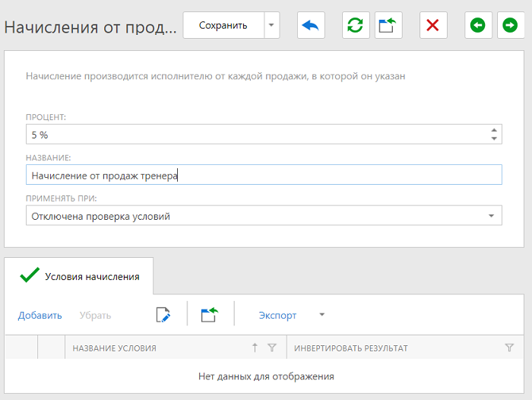Go to previous record with green left arrow
Screen dimensions: 532x400
click(x=478, y=25)
